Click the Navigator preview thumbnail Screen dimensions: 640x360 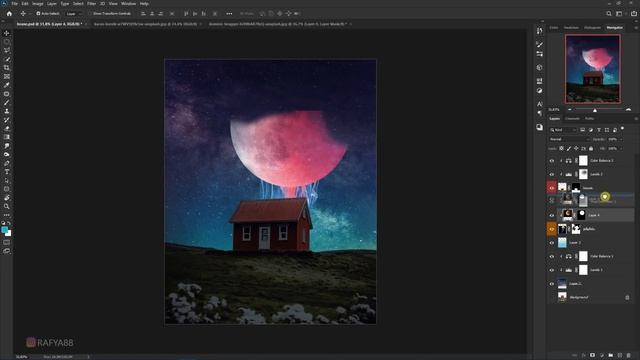593,69
